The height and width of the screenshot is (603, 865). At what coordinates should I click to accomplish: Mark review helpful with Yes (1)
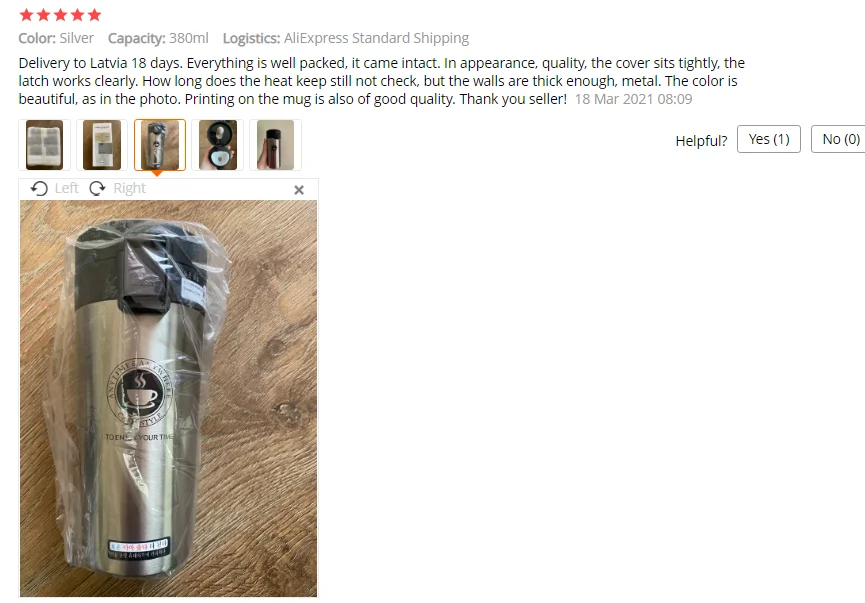click(768, 139)
